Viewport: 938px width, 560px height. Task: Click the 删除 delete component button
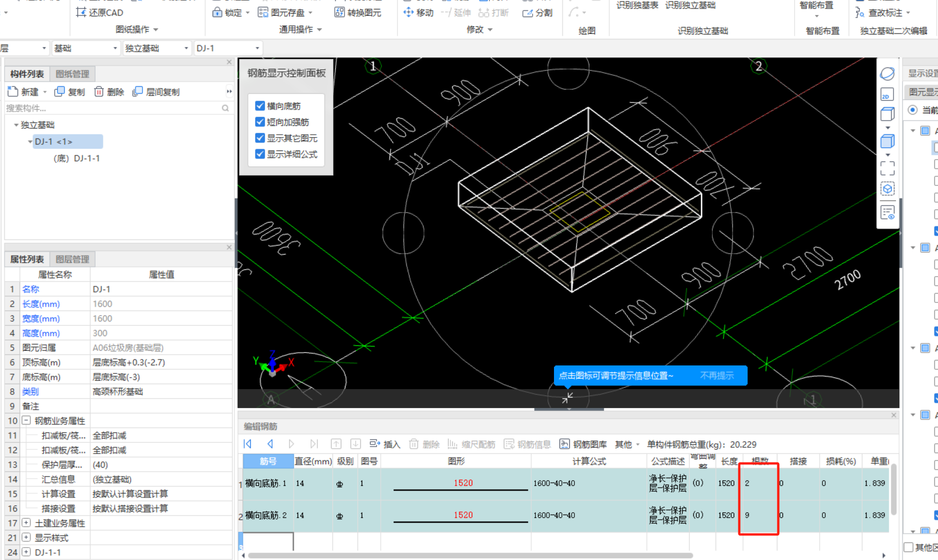click(109, 92)
